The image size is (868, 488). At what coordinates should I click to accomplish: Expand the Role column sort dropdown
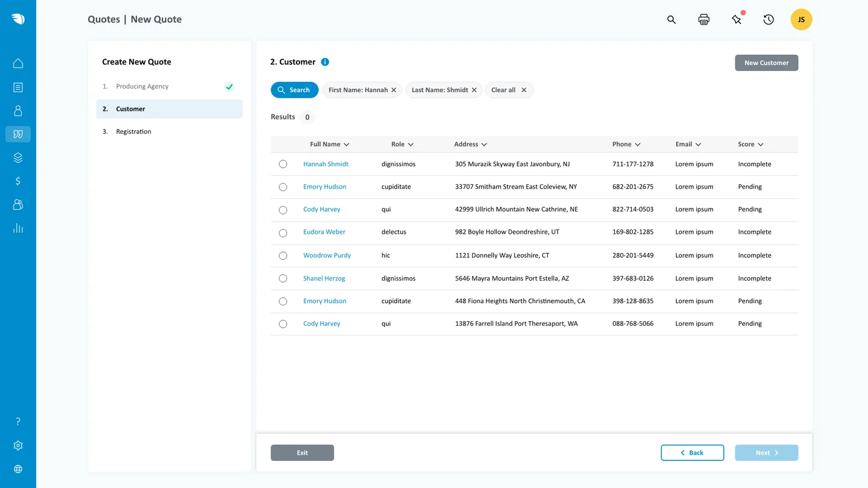[411, 144]
